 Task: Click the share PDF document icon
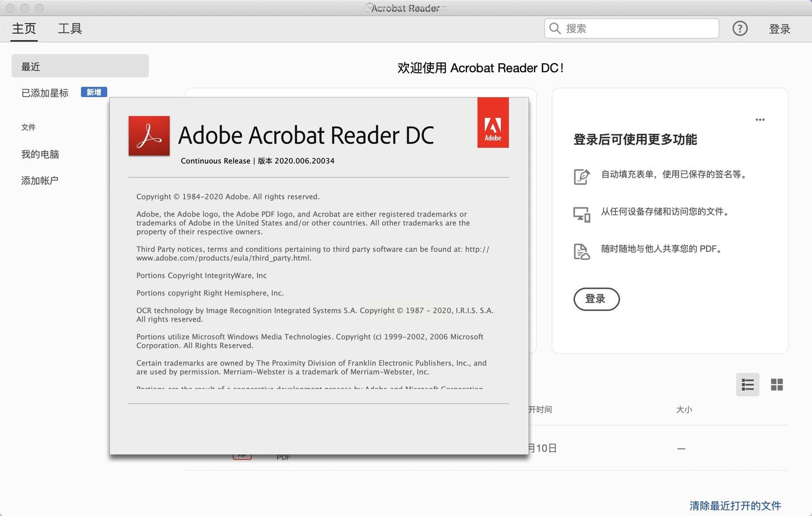click(x=582, y=252)
